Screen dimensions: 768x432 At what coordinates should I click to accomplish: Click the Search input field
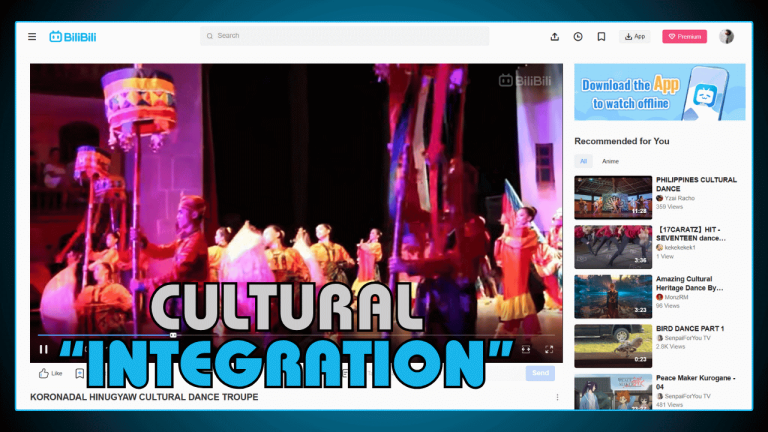click(x=345, y=36)
